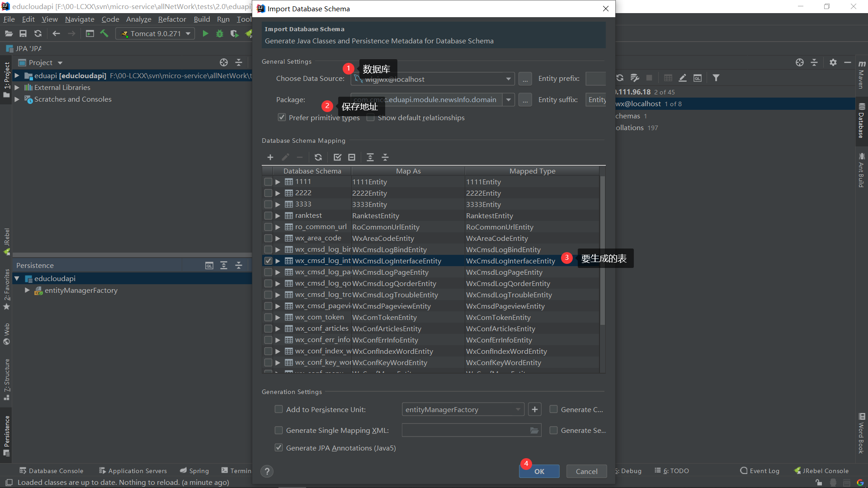Click Collapse All in Persistence panel
Viewport: 868px width, 488px height.
coord(239,265)
